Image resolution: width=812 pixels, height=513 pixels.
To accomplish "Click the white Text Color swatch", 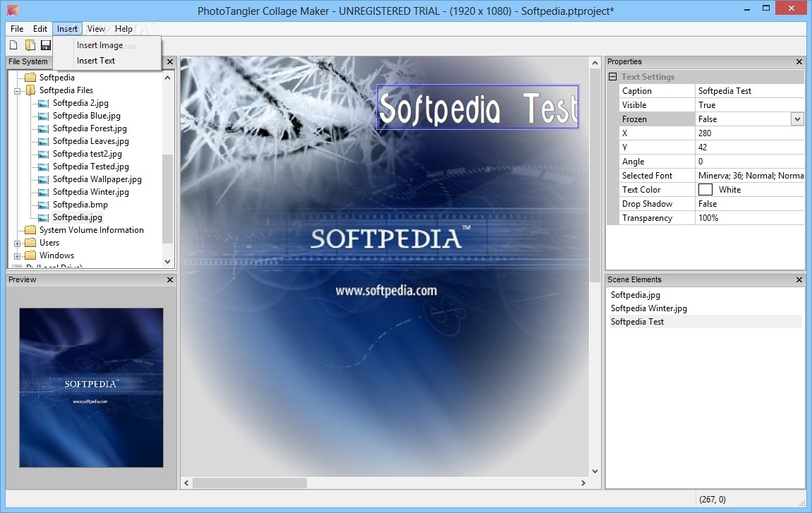I will coord(705,190).
